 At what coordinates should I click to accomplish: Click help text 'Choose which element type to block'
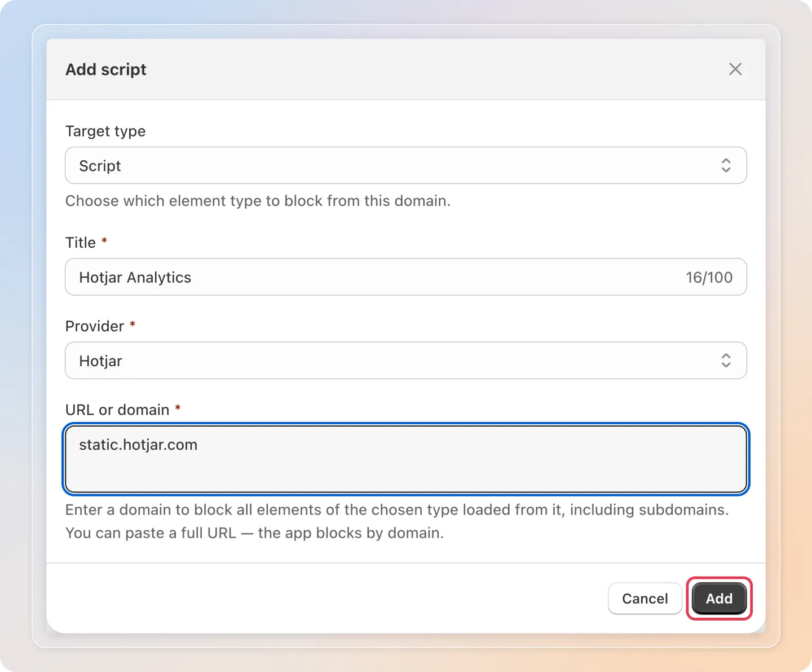pyautogui.click(x=258, y=201)
